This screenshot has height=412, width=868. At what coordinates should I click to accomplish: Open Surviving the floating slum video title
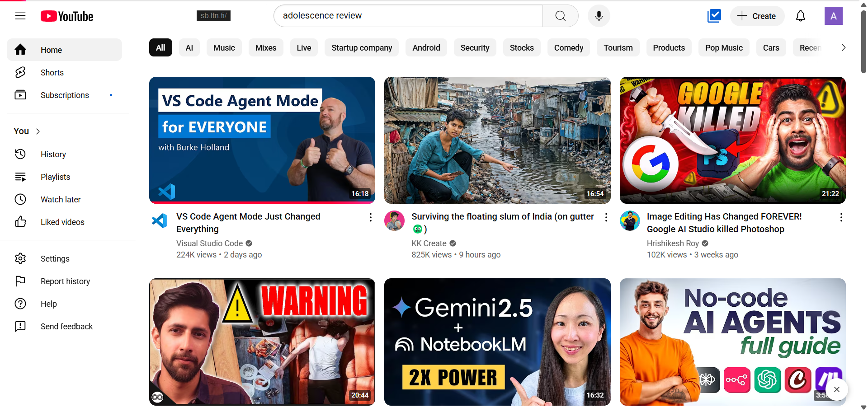pyautogui.click(x=503, y=223)
